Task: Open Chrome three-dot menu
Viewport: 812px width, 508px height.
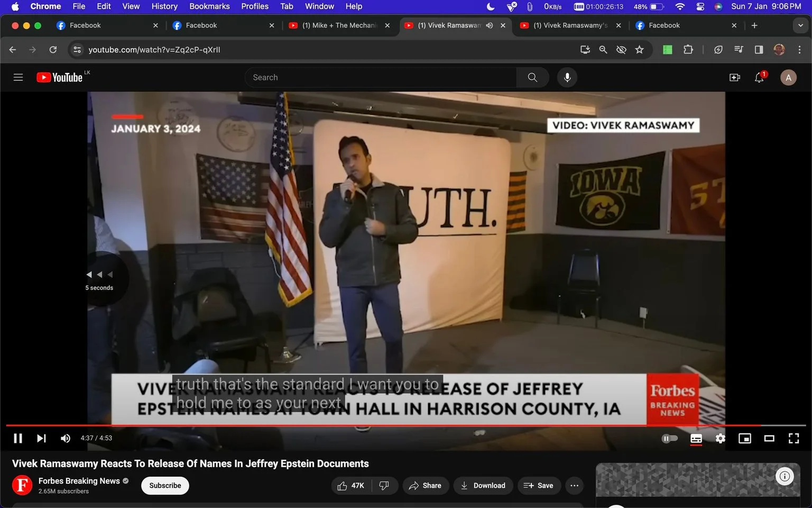Action: pos(799,50)
